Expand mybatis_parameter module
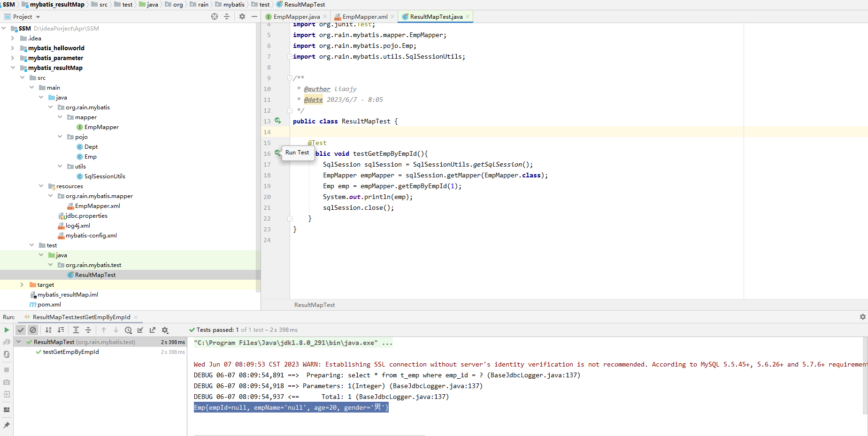The width and height of the screenshot is (868, 436). pyautogui.click(x=13, y=58)
